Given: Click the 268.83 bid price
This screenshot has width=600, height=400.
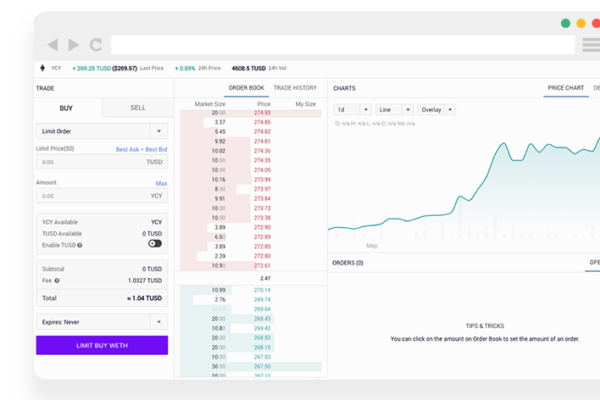Looking at the screenshot, I should click(x=262, y=338).
